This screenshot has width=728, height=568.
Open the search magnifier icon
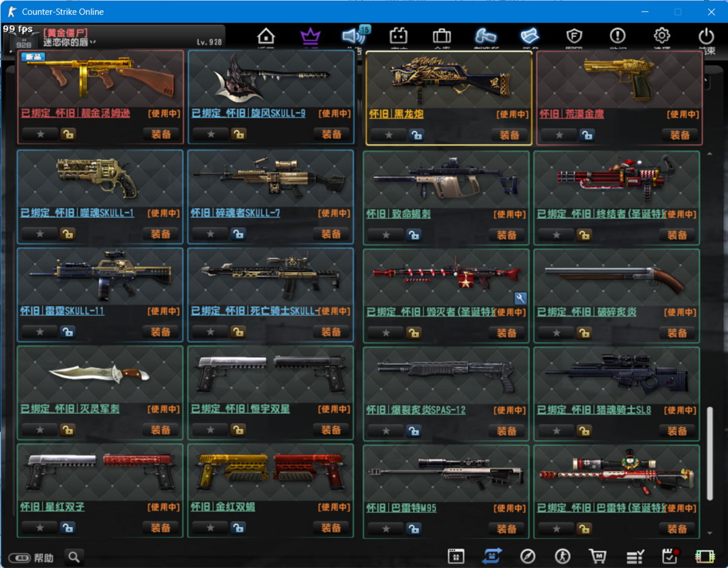coord(74,557)
